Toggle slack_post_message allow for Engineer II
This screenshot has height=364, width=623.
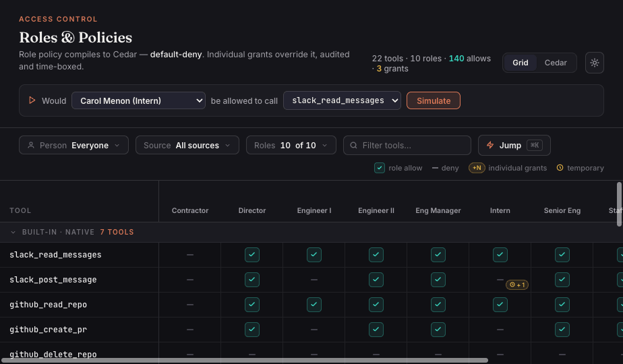click(x=376, y=279)
